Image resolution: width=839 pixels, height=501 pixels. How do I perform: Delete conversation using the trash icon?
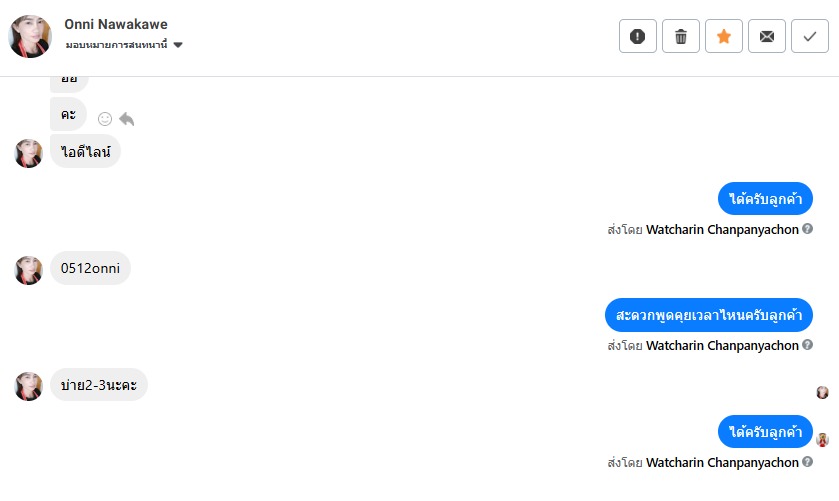coord(681,36)
